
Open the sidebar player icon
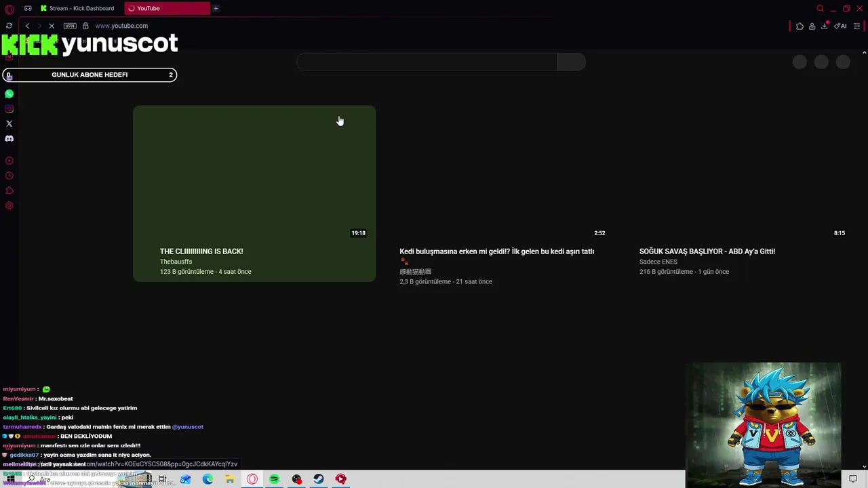pos(9,161)
